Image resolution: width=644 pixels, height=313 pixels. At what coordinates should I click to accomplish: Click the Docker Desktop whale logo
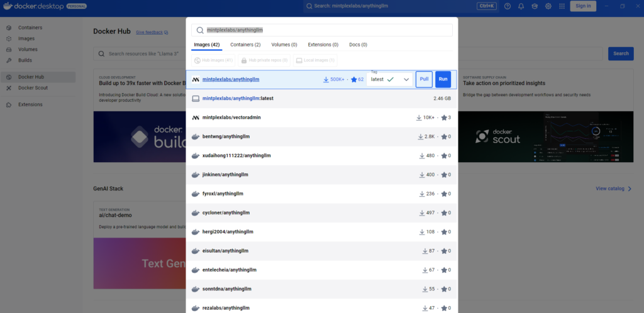8,6
